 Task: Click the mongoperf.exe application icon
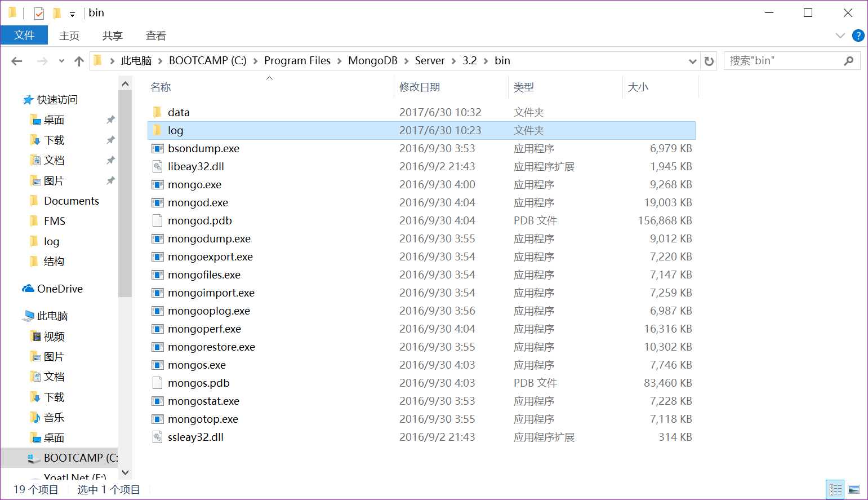[x=158, y=329]
